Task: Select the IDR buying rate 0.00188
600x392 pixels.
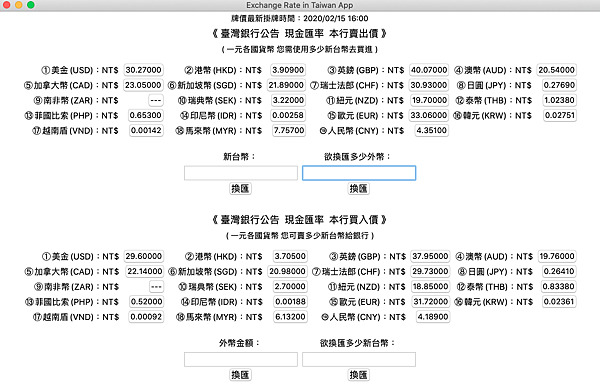Action: tap(290, 301)
